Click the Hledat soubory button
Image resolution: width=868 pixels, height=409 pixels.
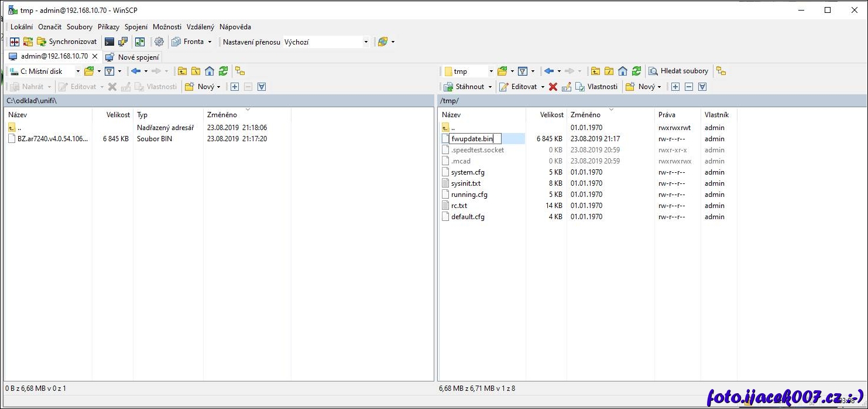coord(678,71)
